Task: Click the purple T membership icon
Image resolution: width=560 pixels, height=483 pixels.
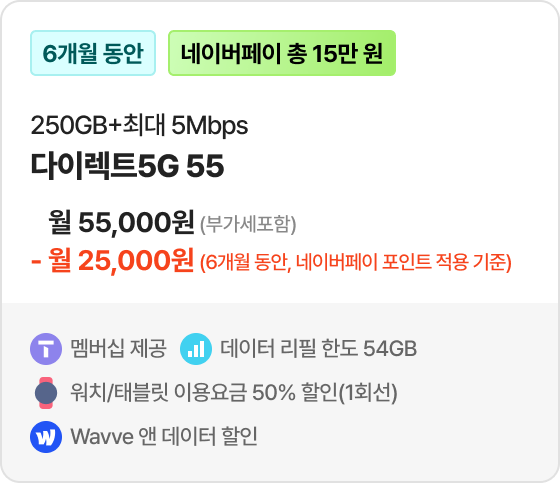Action: coord(46,349)
